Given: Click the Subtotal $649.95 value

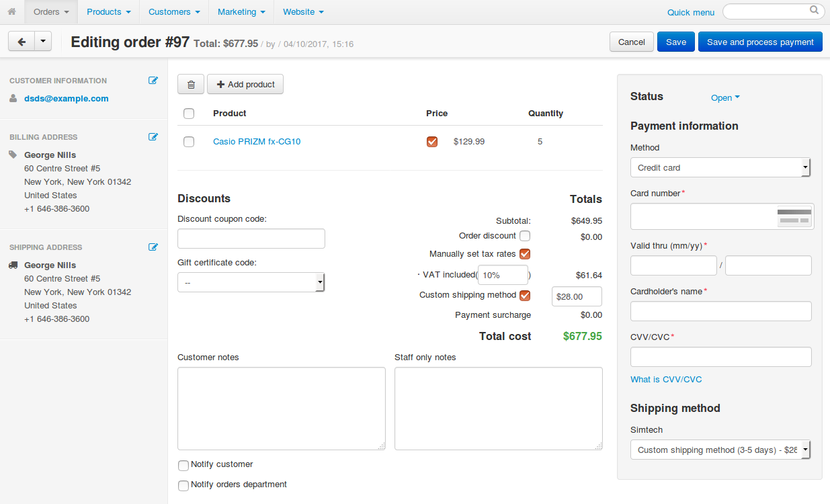Looking at the screenshot, I should [x=586, y=220].
